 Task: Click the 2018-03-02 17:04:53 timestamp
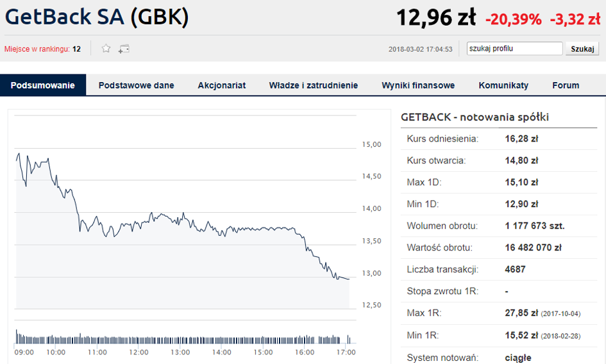(x=421, y=49)
